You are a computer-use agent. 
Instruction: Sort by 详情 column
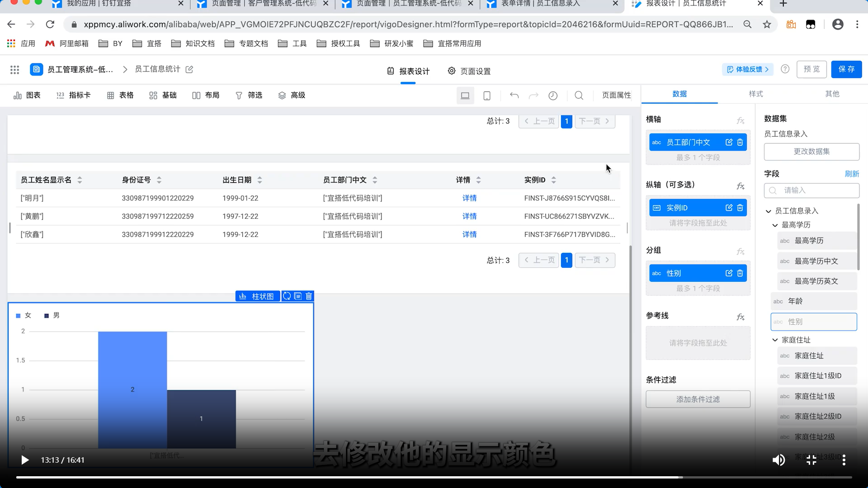click(x=478, y=180)
